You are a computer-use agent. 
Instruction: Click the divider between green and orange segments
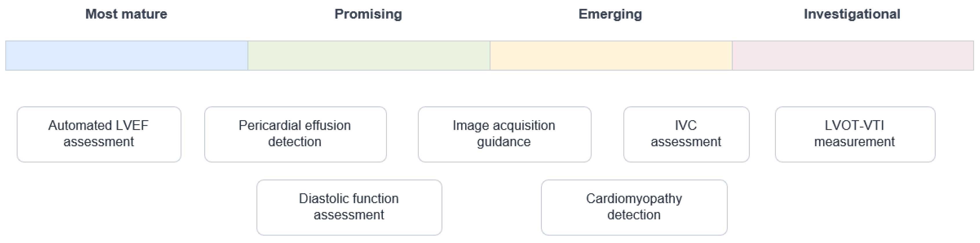click(490, 55)
